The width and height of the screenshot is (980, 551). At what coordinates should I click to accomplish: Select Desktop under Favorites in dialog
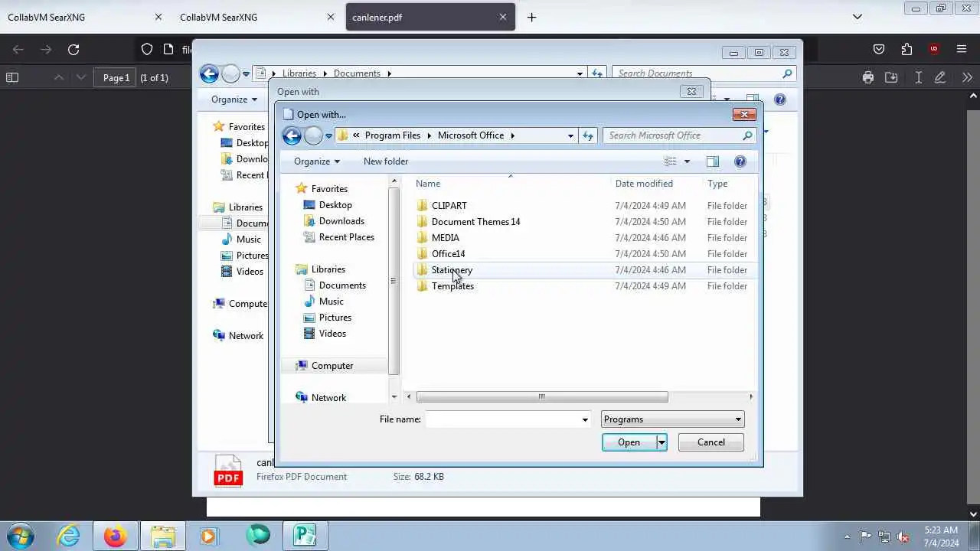point(335,205)
